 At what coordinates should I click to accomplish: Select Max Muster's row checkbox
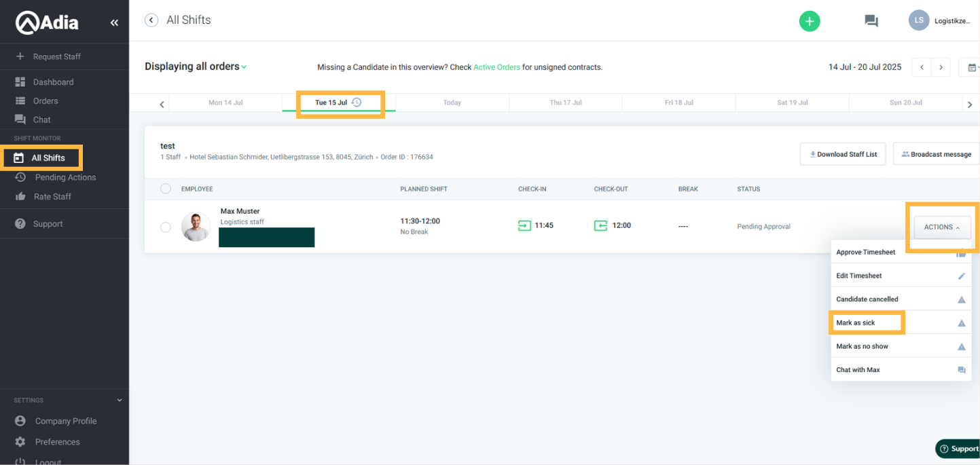pyautogui.click(x=166, y=227)
